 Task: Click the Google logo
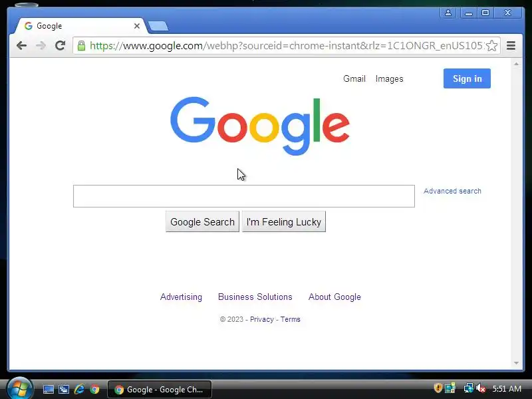260,126
